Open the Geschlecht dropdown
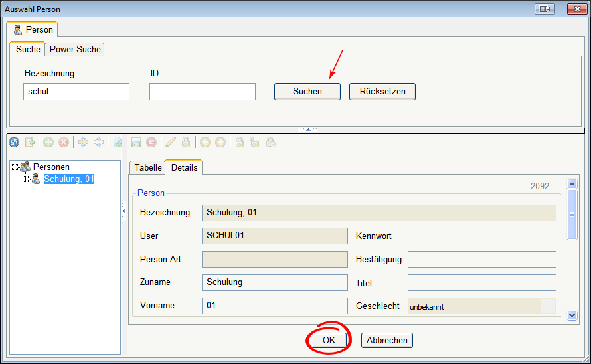This screenshot has width=591, height=364. (548, 306)
